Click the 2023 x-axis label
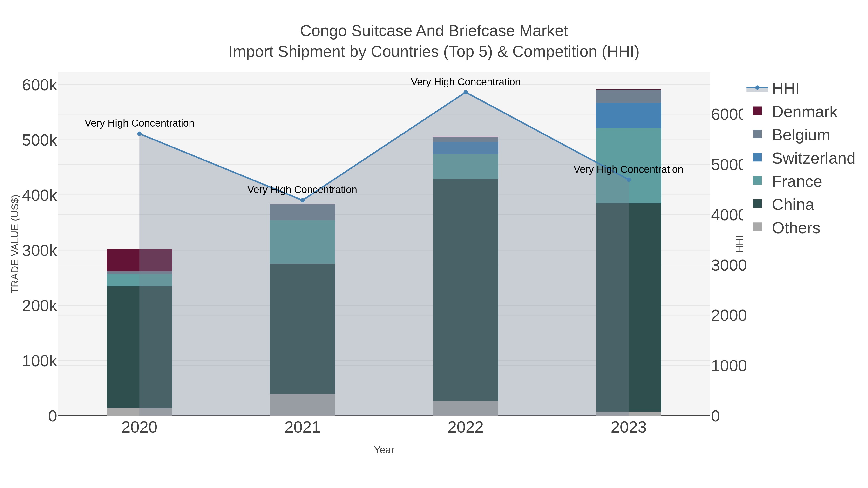 click(x=628, y=428)
